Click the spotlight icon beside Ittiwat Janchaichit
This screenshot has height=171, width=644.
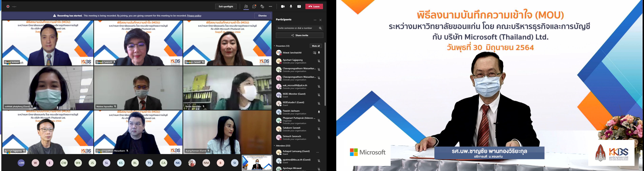click(315, 53)
